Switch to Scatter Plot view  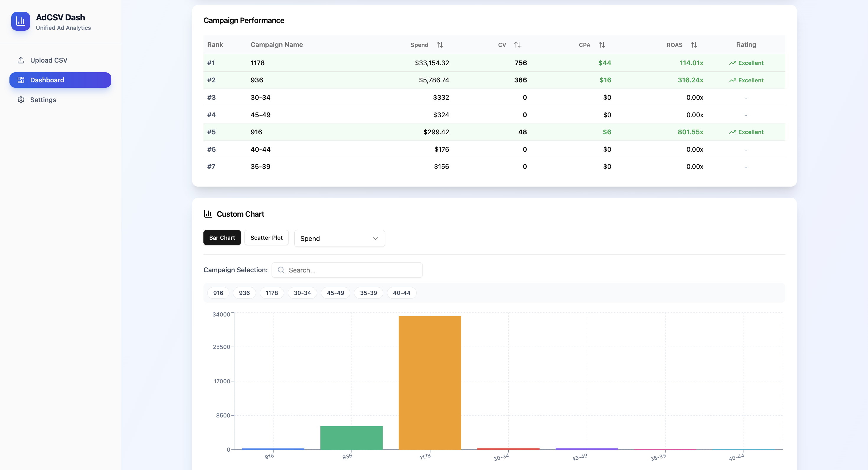point(266,238)
